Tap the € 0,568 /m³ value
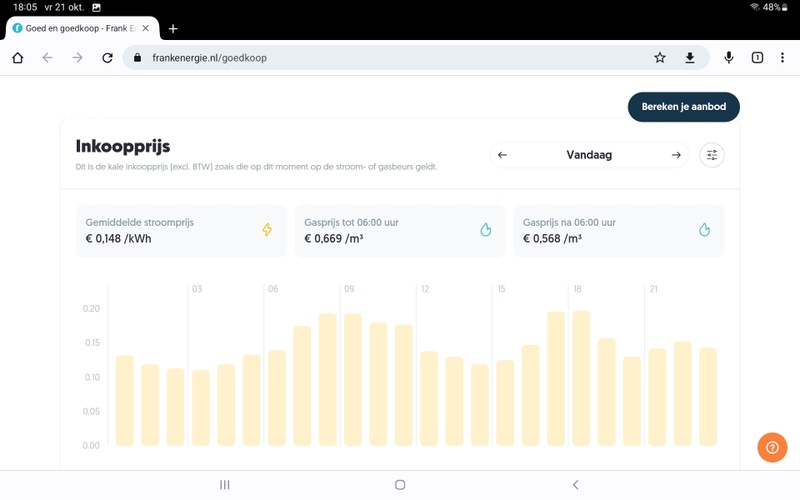800x500 pixels. tap(553, 239)
